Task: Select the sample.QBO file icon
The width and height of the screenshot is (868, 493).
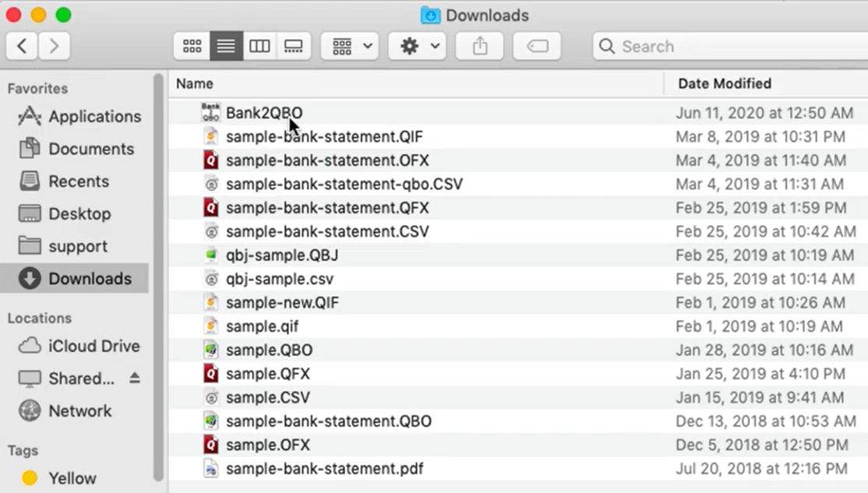Action: click(x=211, y=350)
